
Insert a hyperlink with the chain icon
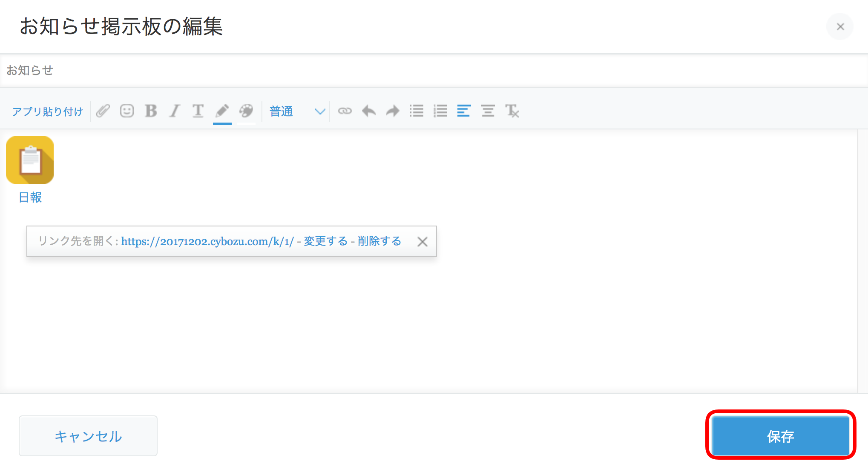tap(345, 111)
